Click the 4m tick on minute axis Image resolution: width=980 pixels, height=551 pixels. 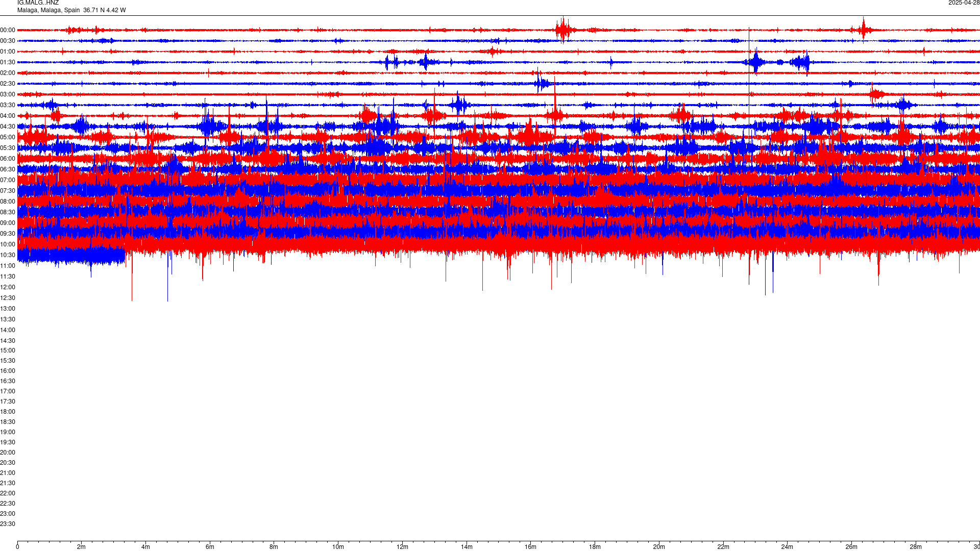145,547
